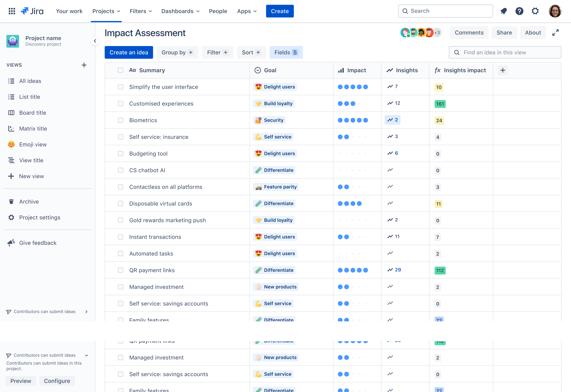This screenshot has width=571, height=392.
Task: Collapse the Contributors can submit ideas section
Action: click(x=86, y=355)
